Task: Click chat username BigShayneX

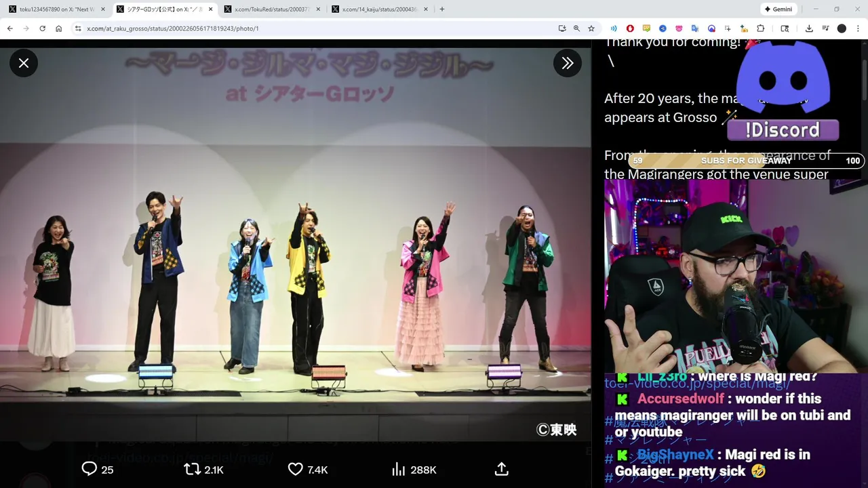Action: coord(675,455)
